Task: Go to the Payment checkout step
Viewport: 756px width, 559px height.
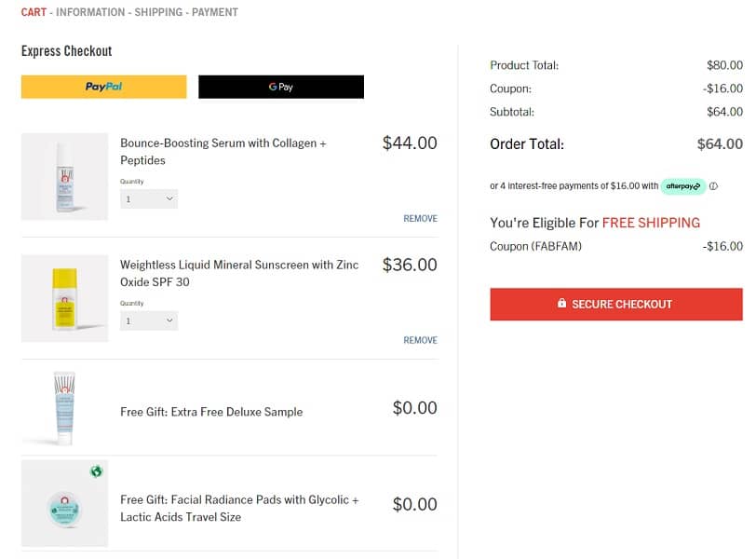Action: 215,13
